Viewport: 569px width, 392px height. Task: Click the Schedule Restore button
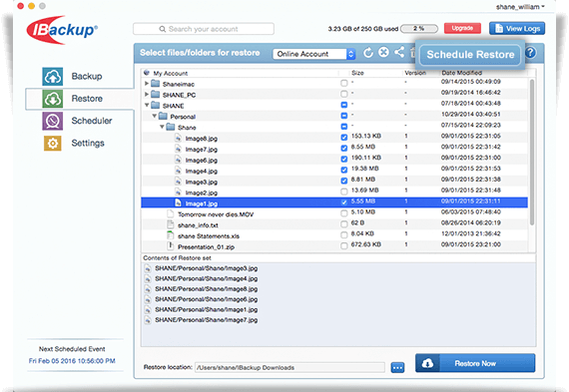click(470, 55)
